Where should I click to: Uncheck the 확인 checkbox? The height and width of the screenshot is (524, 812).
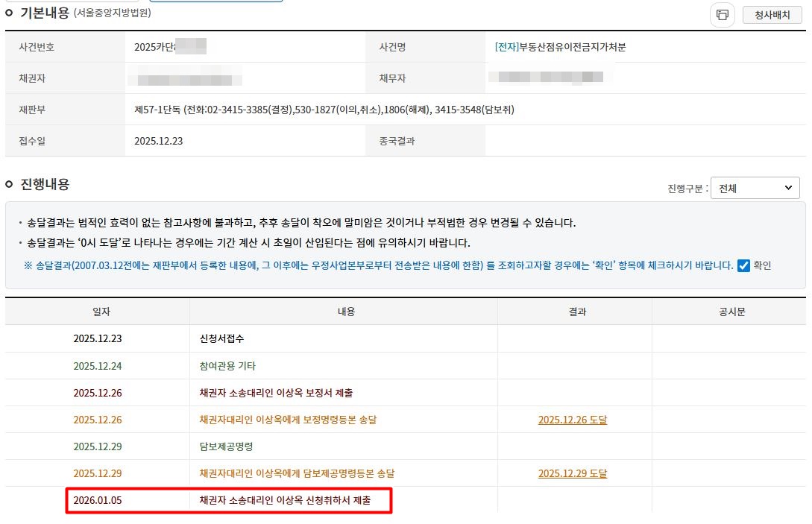pyautogui.click(x=743, y=265)
